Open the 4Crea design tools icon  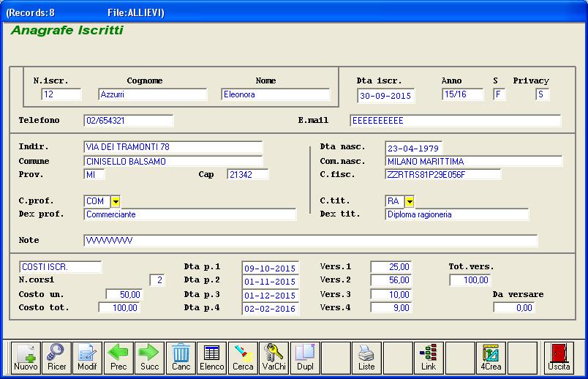click(x=491, y=358)
